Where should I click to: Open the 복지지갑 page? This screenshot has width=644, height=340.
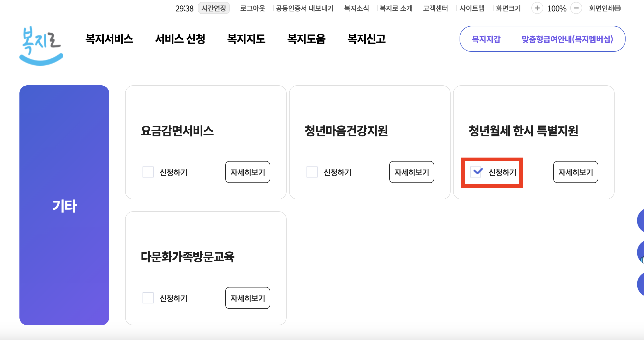[x=486, y=39]
